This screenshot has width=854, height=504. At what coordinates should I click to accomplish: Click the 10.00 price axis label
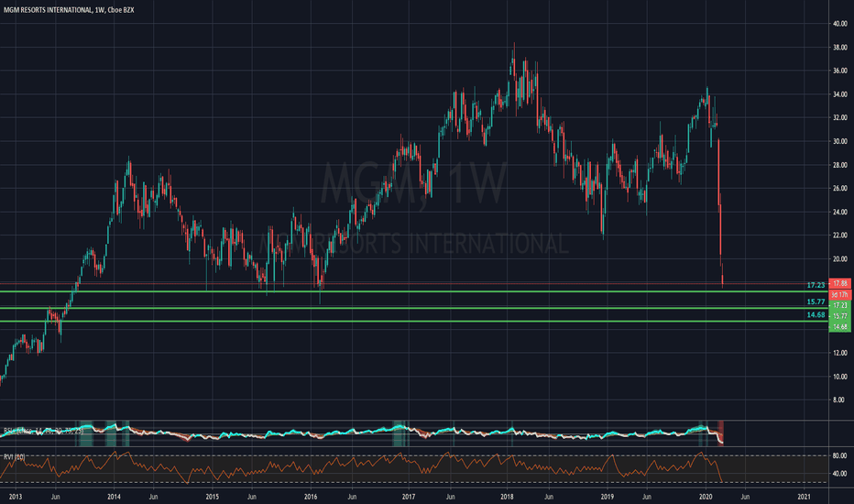(x=839, y=377)
